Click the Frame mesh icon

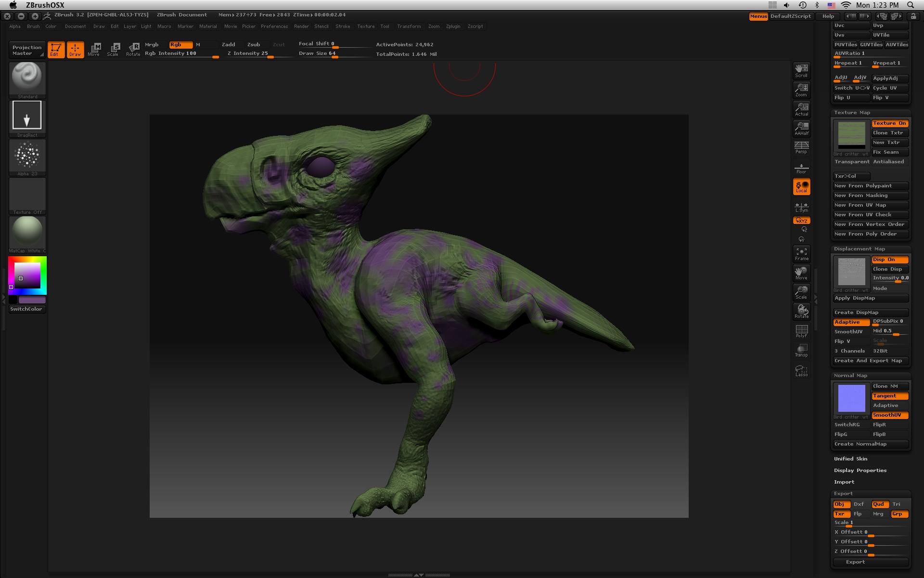coord(801,254)
